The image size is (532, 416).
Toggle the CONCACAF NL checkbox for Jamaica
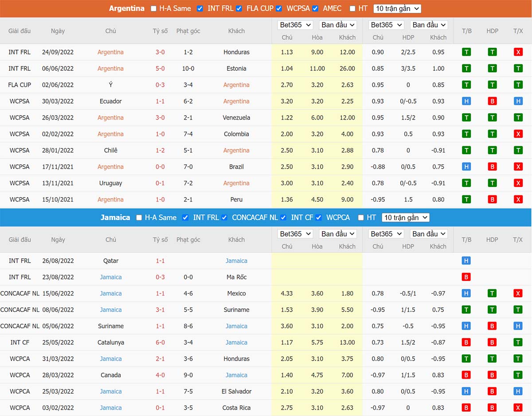[224, 218]
